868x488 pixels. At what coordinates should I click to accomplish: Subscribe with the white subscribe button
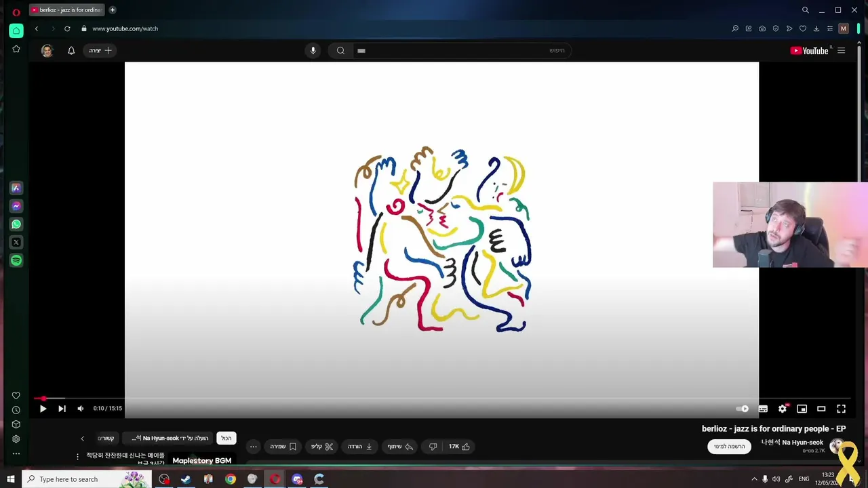pos(730,447)
